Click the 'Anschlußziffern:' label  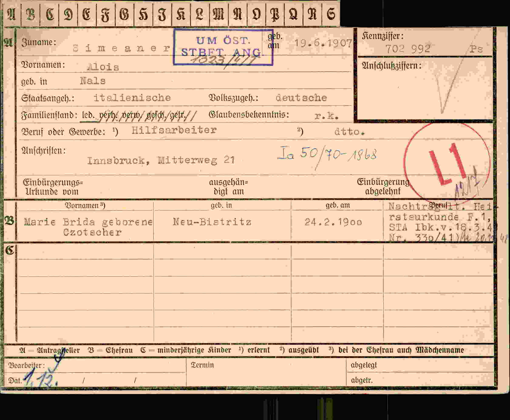[392, 66]
